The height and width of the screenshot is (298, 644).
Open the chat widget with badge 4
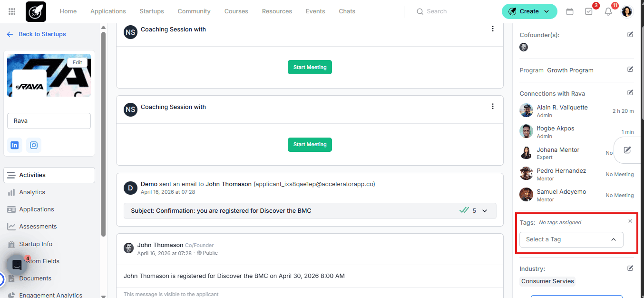[17, 265]
